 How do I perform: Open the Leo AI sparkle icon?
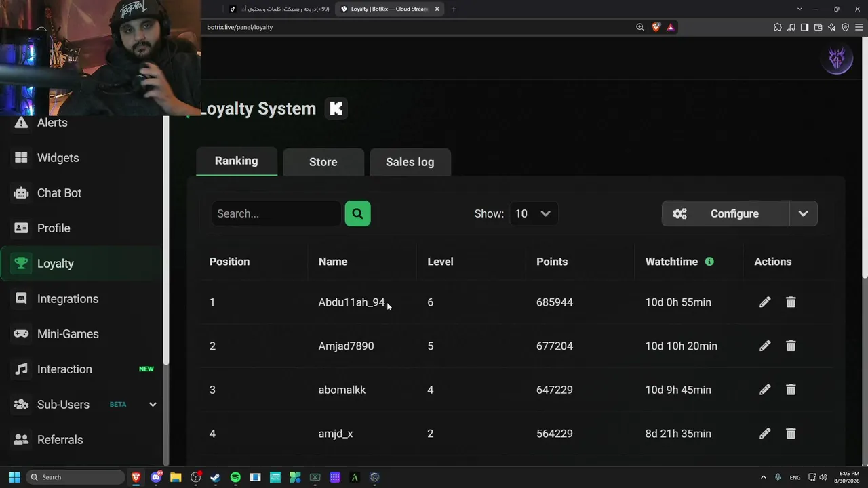[x=832, y=27]
